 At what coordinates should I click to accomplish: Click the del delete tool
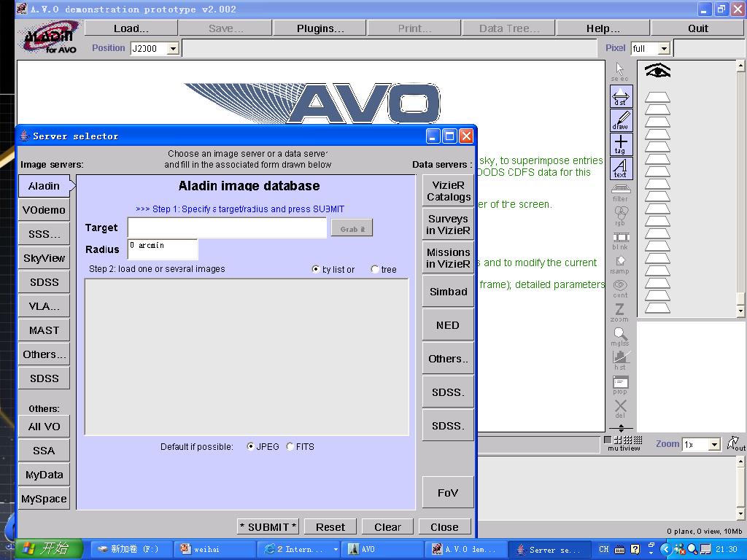[620, 408]
